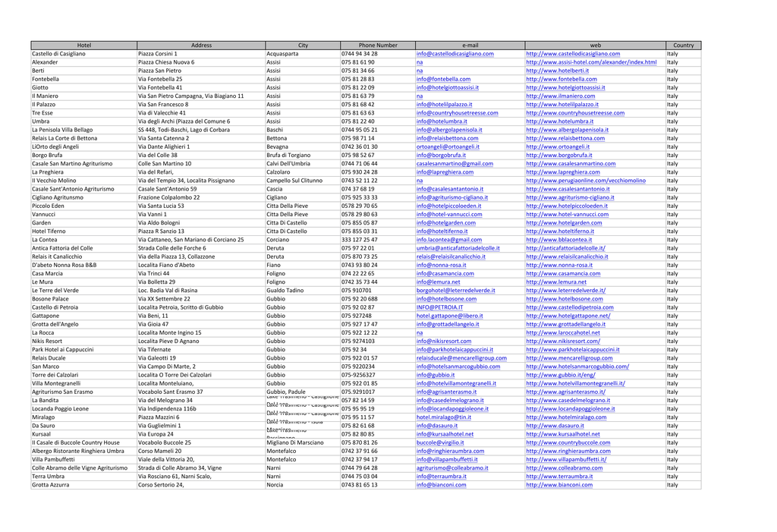The height and width of the screenshot is (532, 777).
Task: Open http://www.ilmaniero.com link
Action: (561, 96)
